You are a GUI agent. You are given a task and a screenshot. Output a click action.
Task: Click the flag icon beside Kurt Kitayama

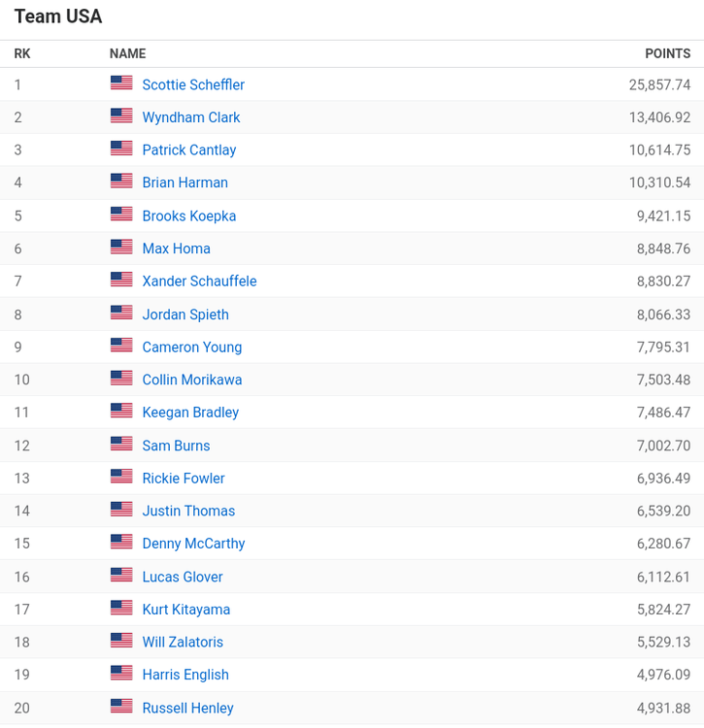(x=121, y=609)
